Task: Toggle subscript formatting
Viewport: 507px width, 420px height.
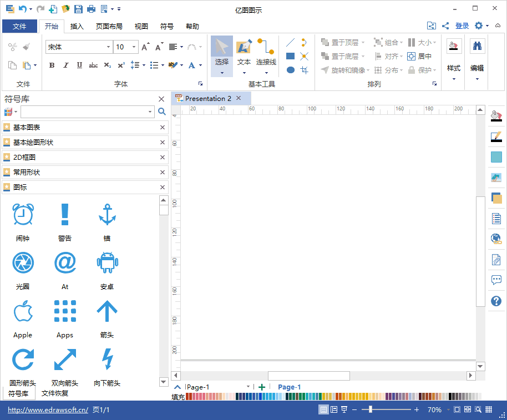Action: [x=108, y=65]
